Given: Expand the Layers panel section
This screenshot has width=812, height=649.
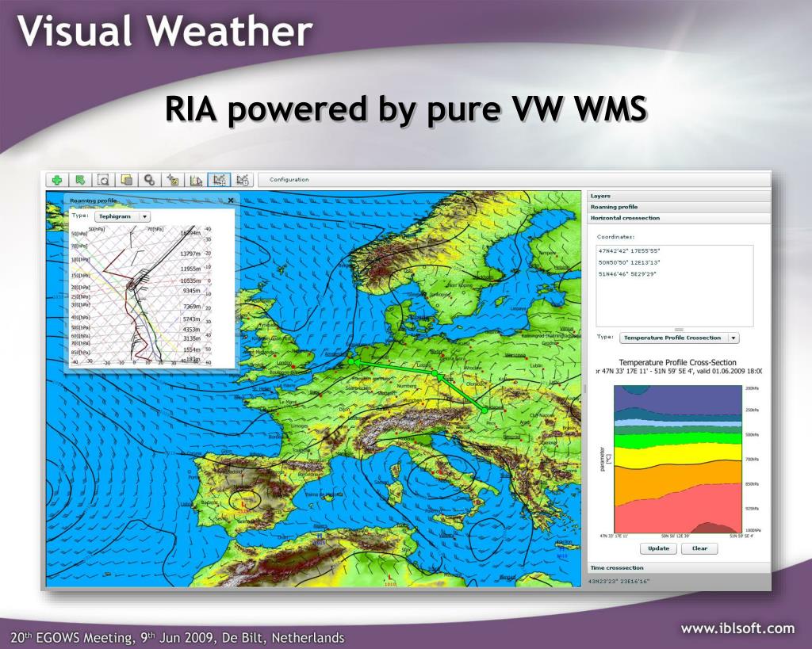Looking at the screenshot, I should [679, 197].
